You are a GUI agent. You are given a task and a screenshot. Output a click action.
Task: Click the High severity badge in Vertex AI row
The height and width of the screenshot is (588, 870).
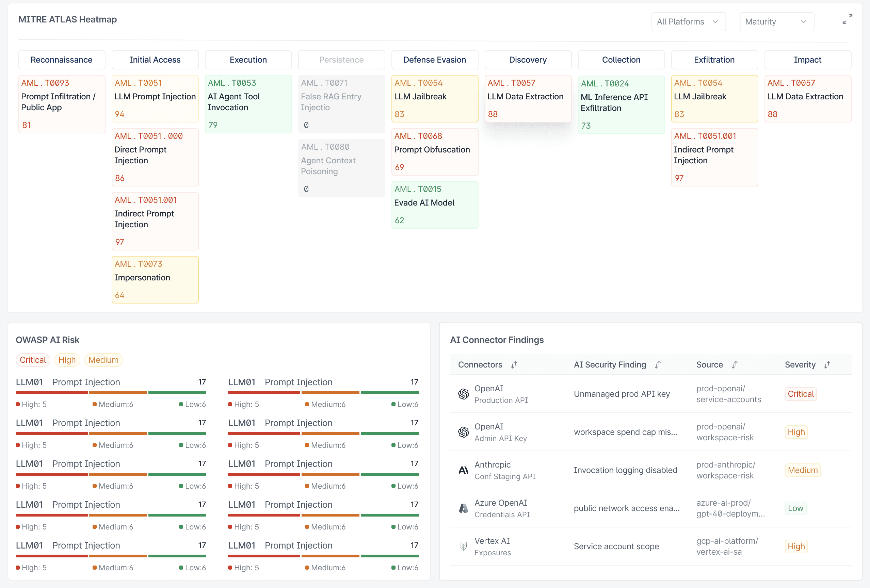[x=796, y=546]
